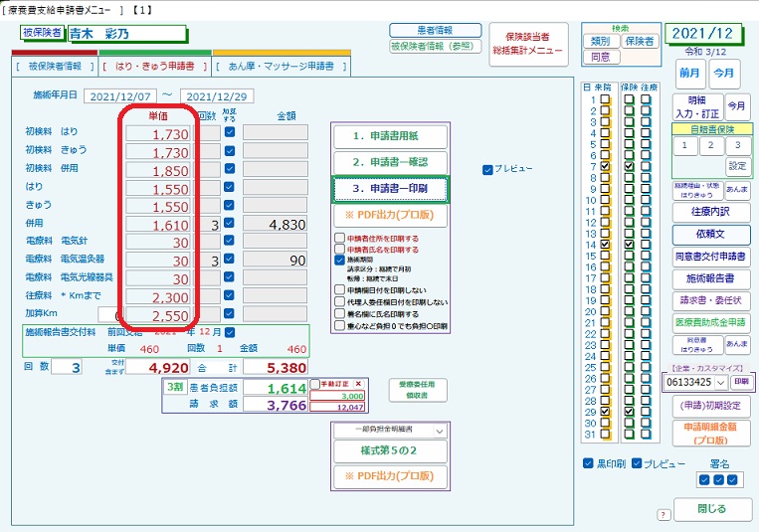Click the 2. 申請書ー確認 button
The width and height of the screenshot is (759, 532).
point(390,163)
